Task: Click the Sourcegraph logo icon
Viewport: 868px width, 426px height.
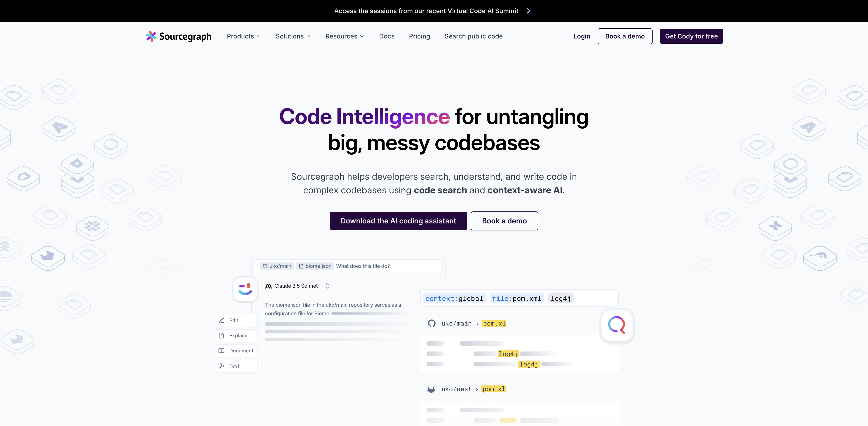Action: (151, 36)
